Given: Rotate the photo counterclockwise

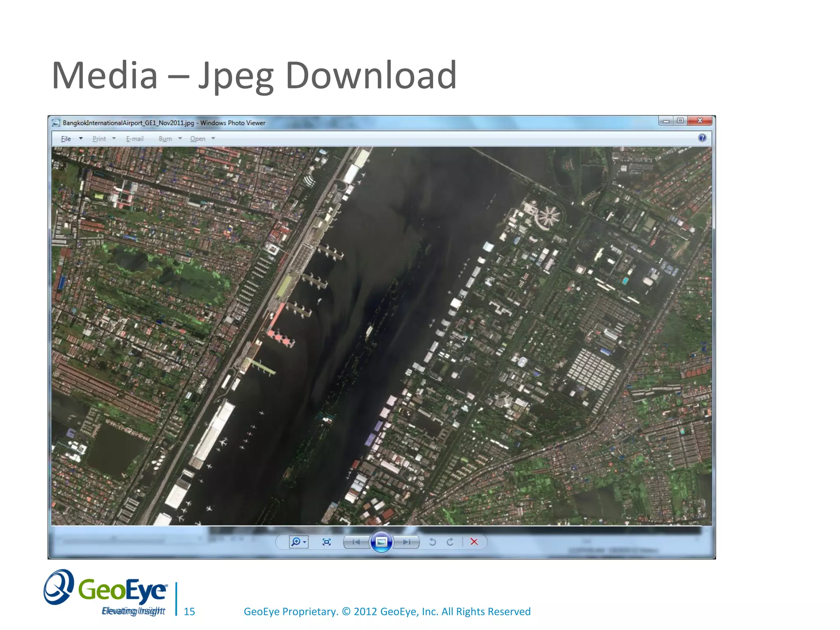Looking at the screenshot, I should (432, 542).
